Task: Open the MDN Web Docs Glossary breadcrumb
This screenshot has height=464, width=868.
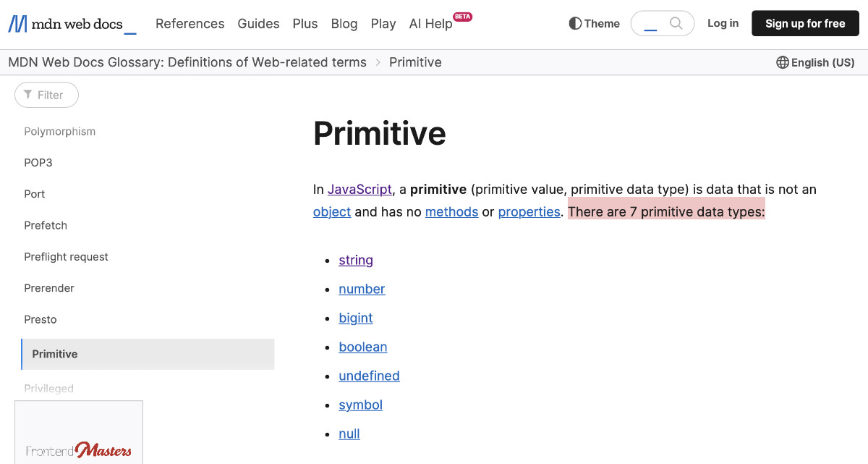Action: (187, 62)
